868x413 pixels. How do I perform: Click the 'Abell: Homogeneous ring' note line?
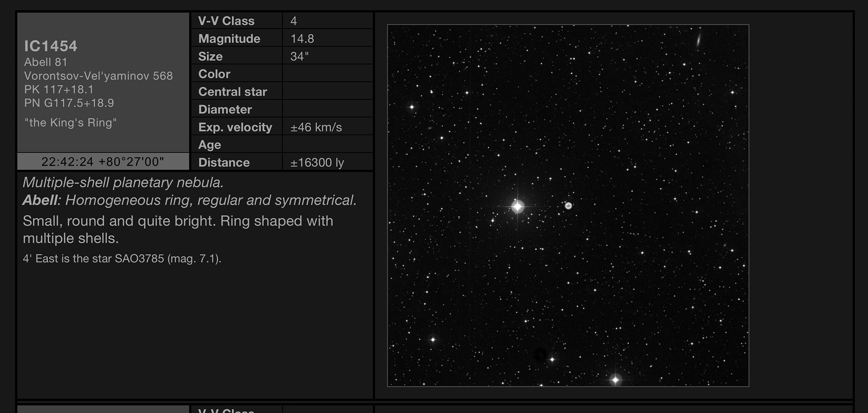click(x=190, y=200)
